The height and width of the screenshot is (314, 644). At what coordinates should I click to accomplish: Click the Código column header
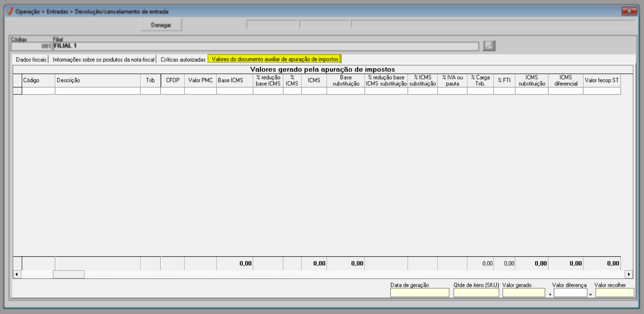tap(38, 80)
